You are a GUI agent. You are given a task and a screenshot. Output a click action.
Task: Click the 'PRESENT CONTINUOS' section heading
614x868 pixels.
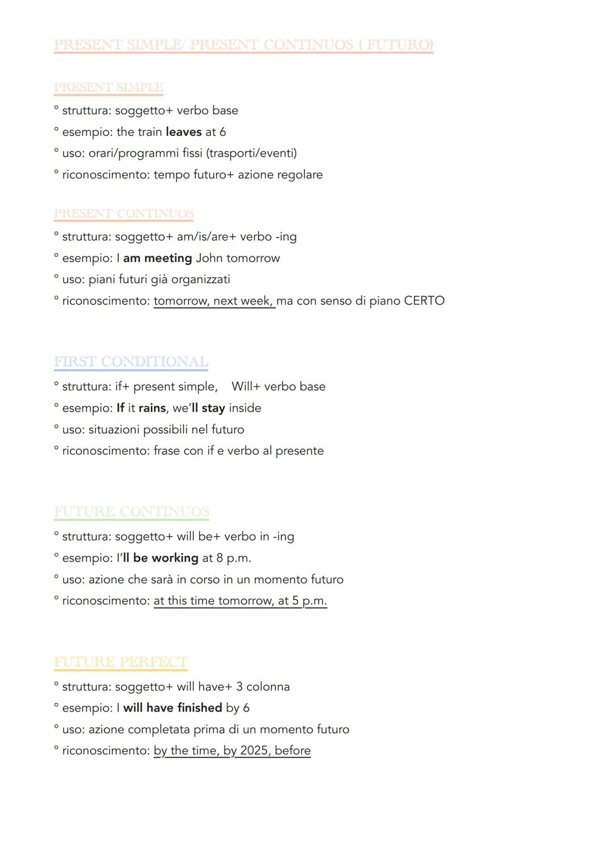[124, 214]
